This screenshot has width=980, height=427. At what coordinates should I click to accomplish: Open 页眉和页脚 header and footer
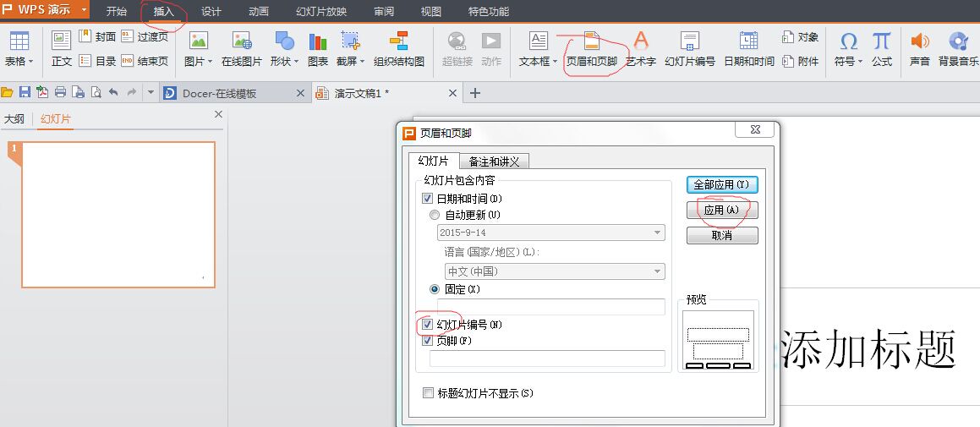tap(591, 48)
